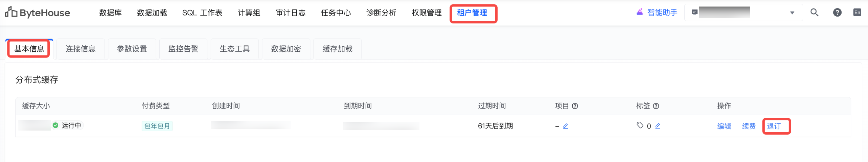
Task: Go to 租户管理 in top navigation
Action: tap(472, 13)
